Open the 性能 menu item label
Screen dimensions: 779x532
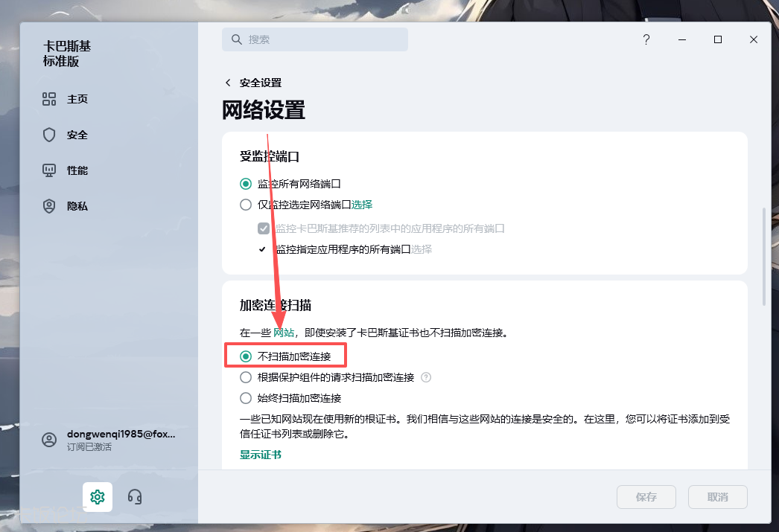click(x=77, y=170)
